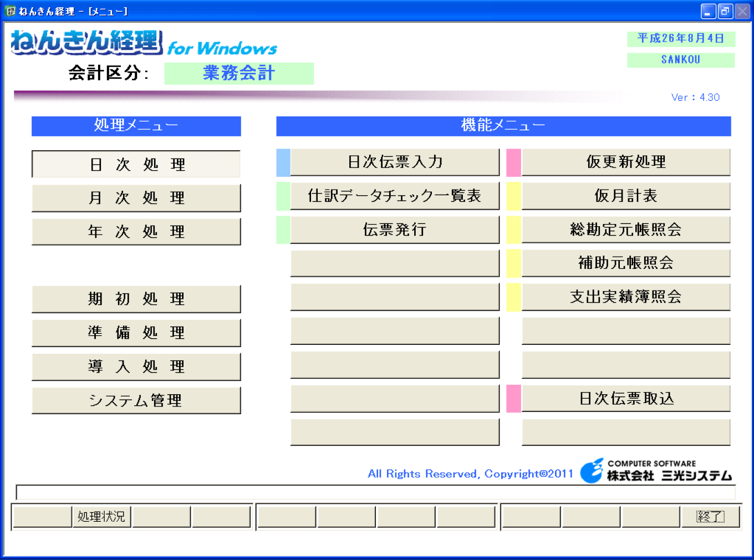This screenshot has height=560, width=754.
Task: Click the status message field above the status bar
Action: (376, 492)
